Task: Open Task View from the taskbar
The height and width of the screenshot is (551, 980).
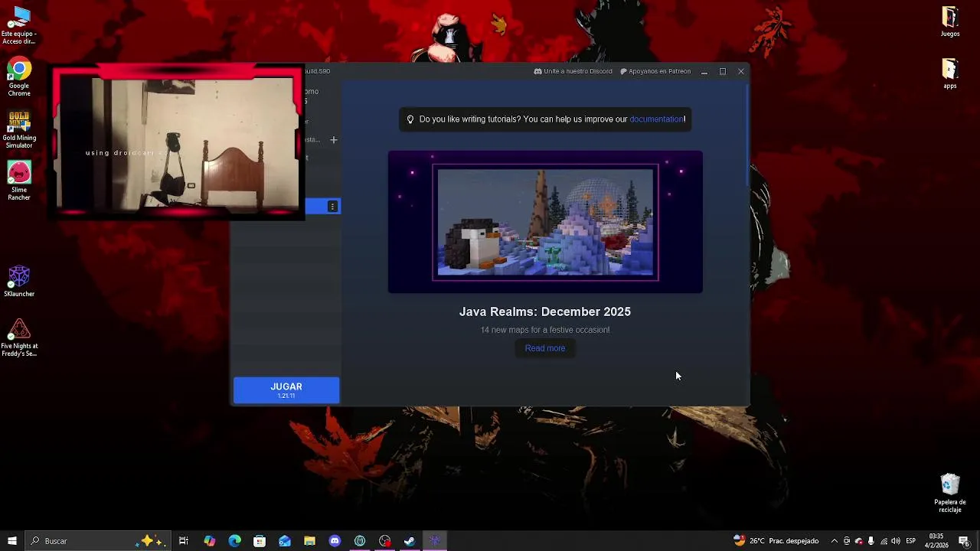Action: pyautogui.click(x=184, y=541)
